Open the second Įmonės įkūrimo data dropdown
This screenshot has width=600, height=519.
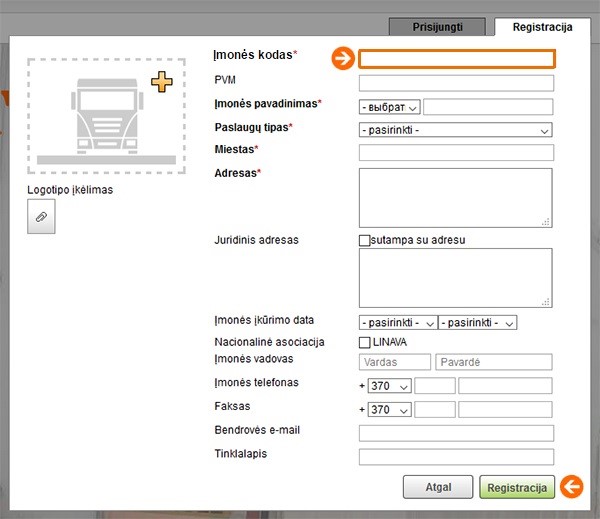click(478, 323)
